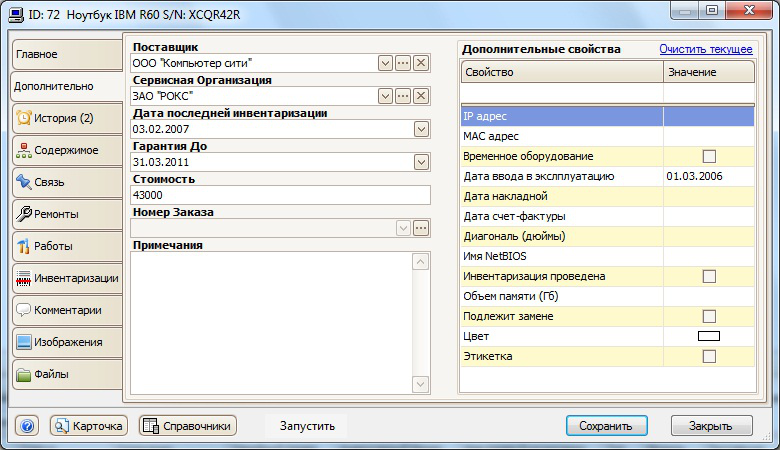The image size is (780, 450).
Task: Open Работы tab
Action: 67,246
